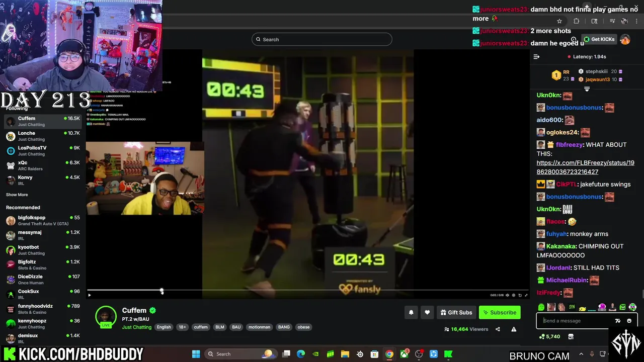Viewport: 644px width, 362px height.
Task: Open Just Chatting category link
Action: click(136, 327)
